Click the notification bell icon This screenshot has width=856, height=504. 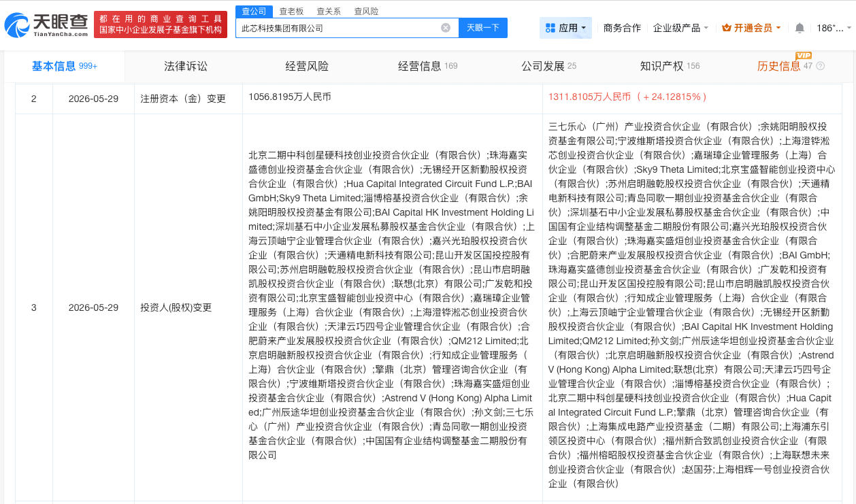pos(800,28)
